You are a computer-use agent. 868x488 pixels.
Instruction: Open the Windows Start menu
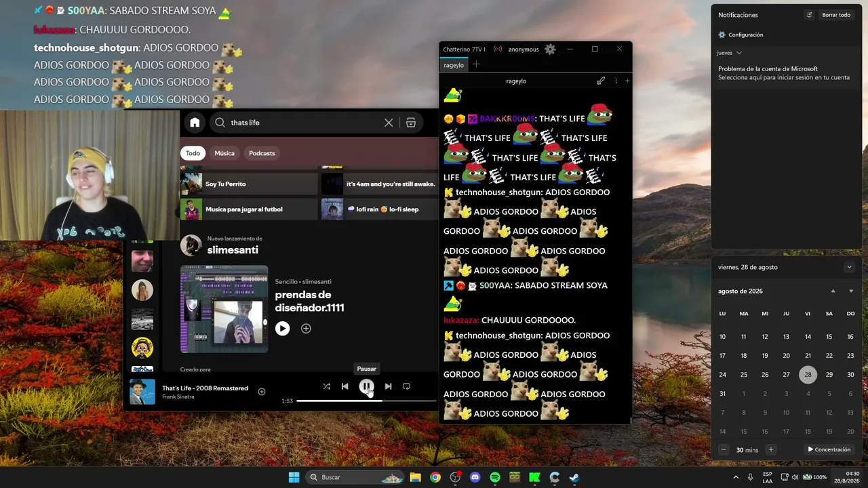(x=294, y=477)
